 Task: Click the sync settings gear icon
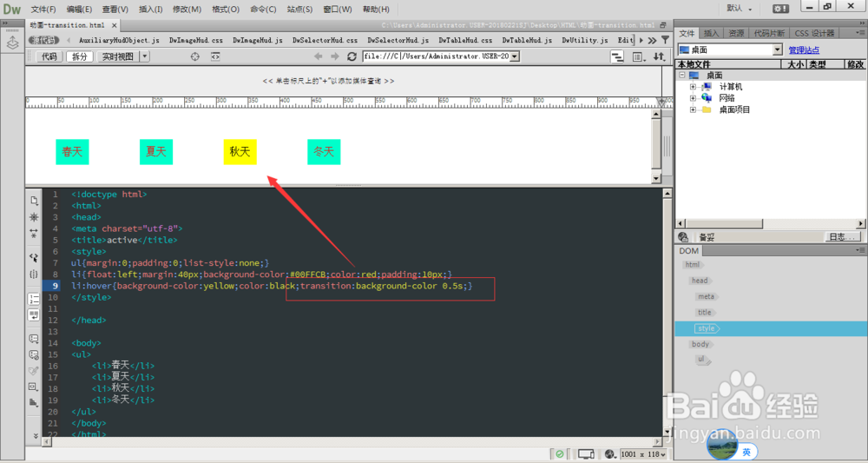pos(780,9)
